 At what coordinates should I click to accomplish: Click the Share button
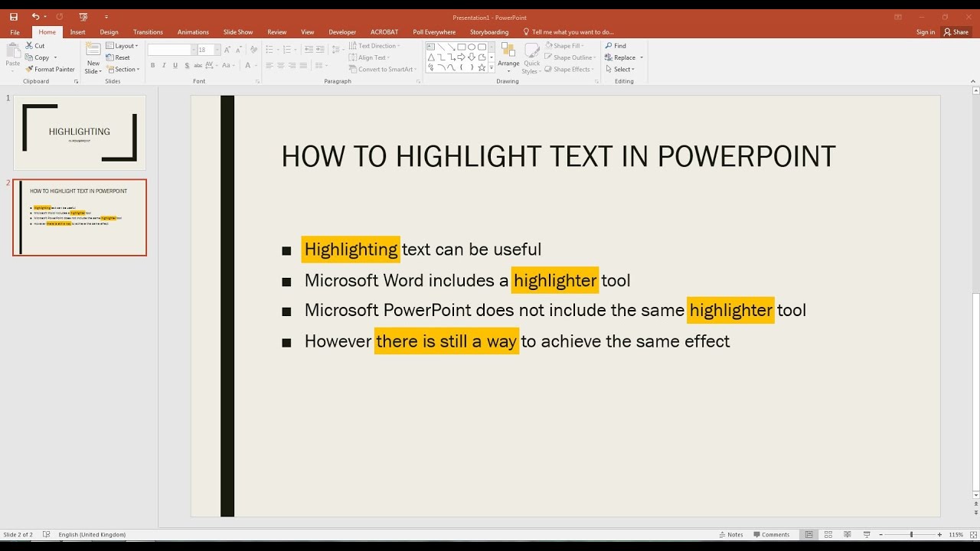[957, 32]
